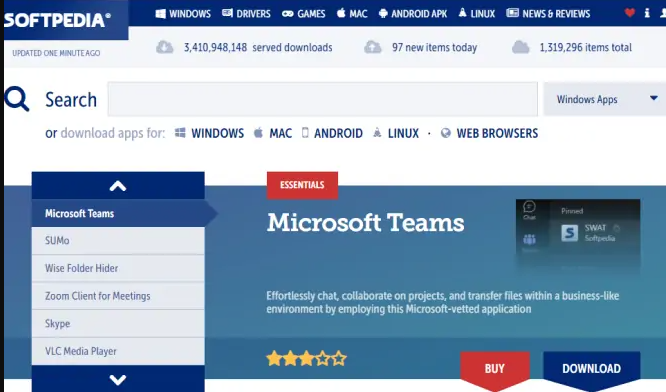666x392 pixels.
Task: Follow the LINUX download apps link
Action: [x=403, y=133]
